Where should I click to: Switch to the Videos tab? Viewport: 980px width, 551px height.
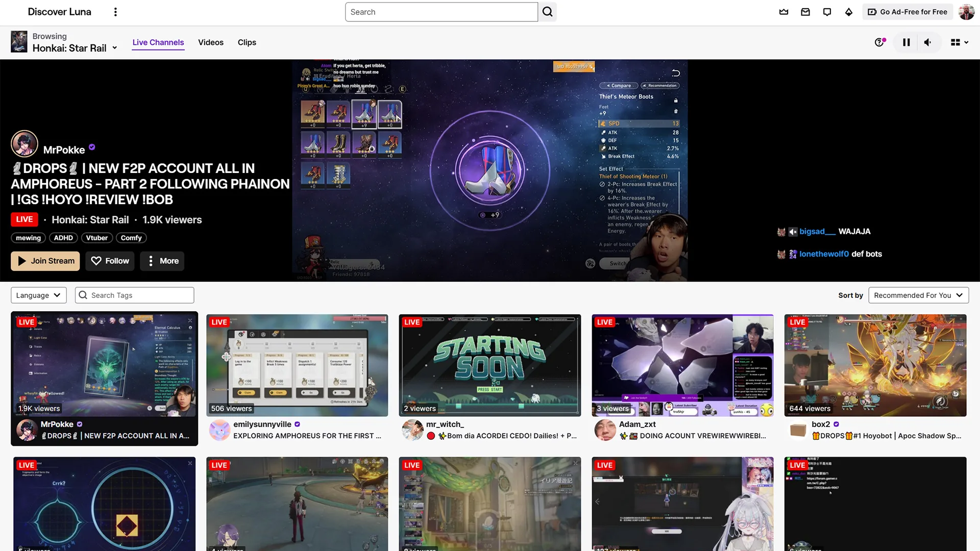tap(211, 42)
